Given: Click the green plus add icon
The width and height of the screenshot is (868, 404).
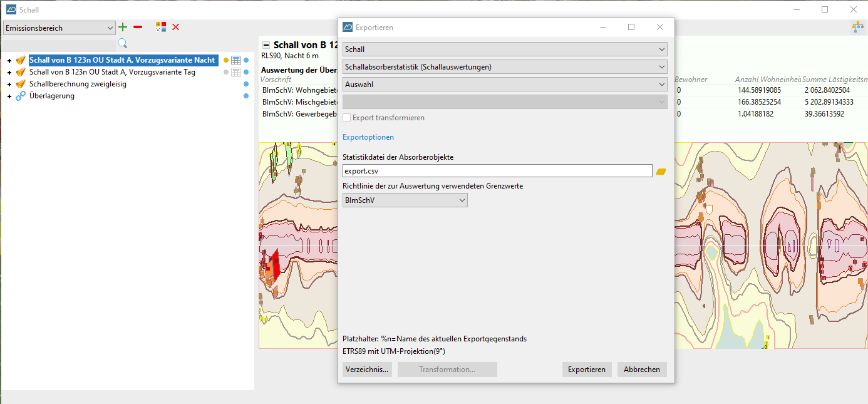Looking at the screenshot, I should tap(123, 27).
